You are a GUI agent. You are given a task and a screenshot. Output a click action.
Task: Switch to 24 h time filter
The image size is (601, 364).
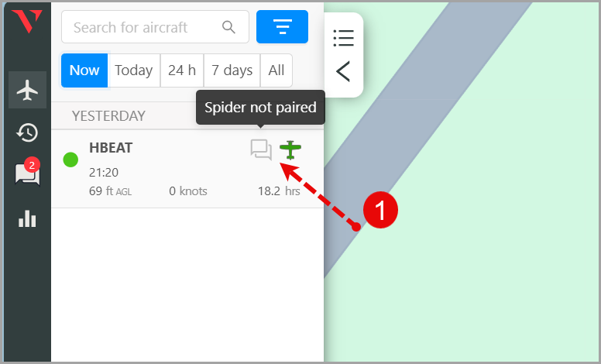[x=182, y=70]
